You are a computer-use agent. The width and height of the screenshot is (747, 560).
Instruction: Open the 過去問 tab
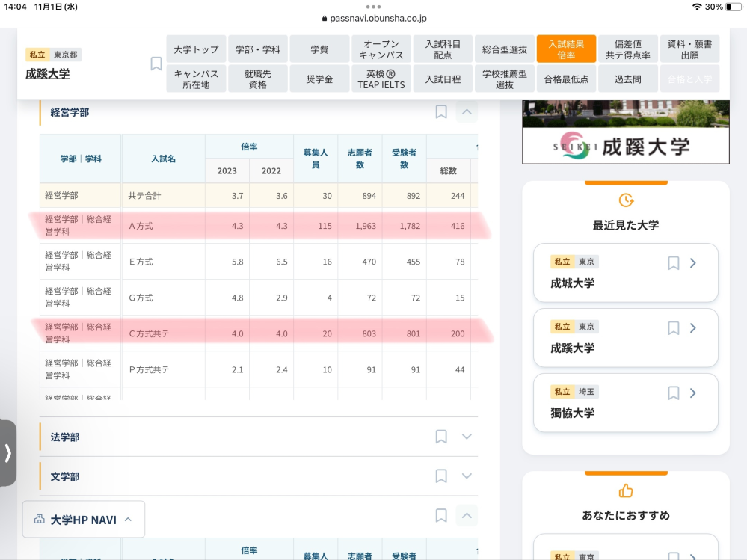(628, 79)
